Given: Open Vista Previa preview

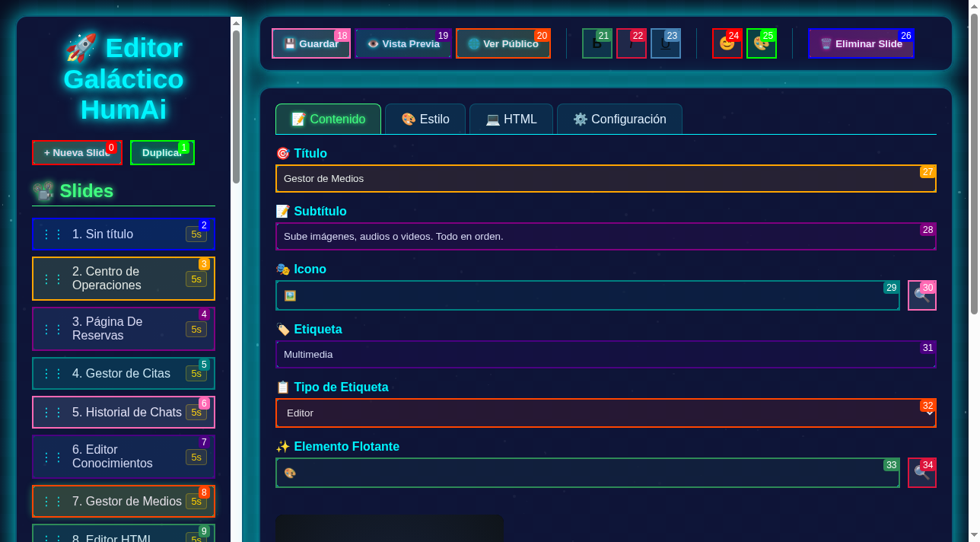Looking at the screenshot, I should point(403,44).
